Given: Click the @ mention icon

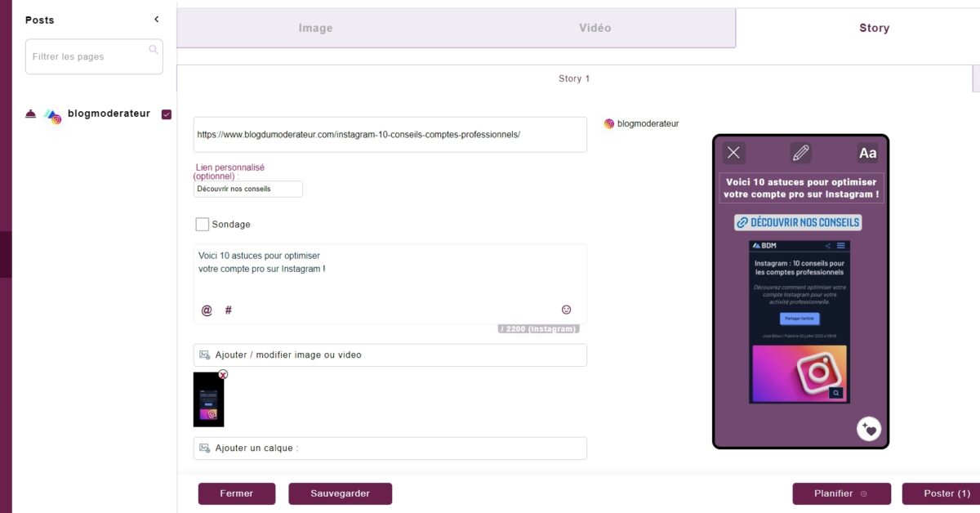Looking at the screenshot, I should point(204,310).
